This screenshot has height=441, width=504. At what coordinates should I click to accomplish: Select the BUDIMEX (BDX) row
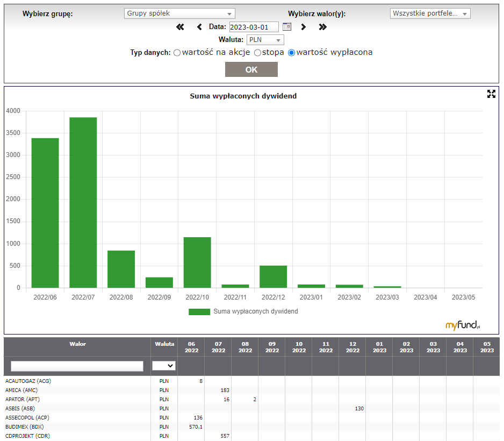251,427
